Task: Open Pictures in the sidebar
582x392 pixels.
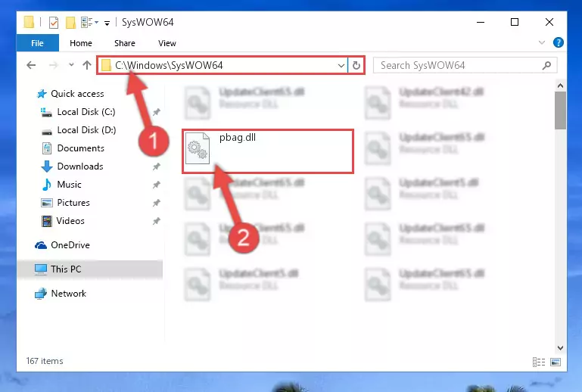Action: (x=65, y=203)
